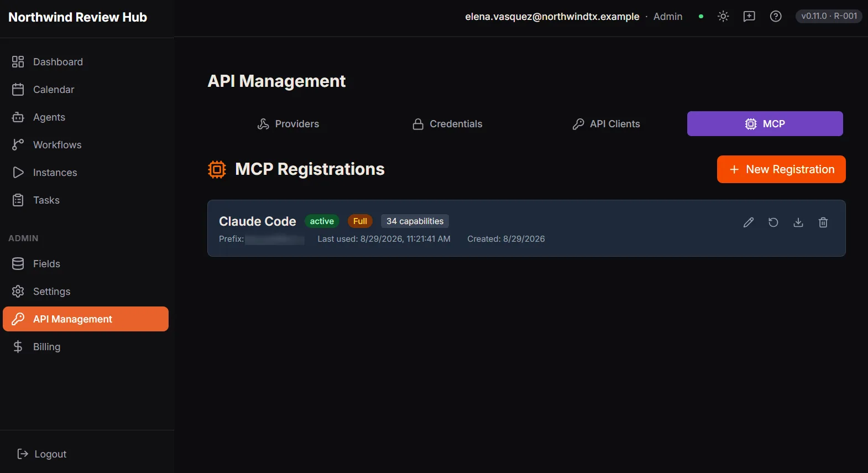Viewport: 868px width, 473px height.
Task: Click the New Registration button
Action: coord(781,169)
